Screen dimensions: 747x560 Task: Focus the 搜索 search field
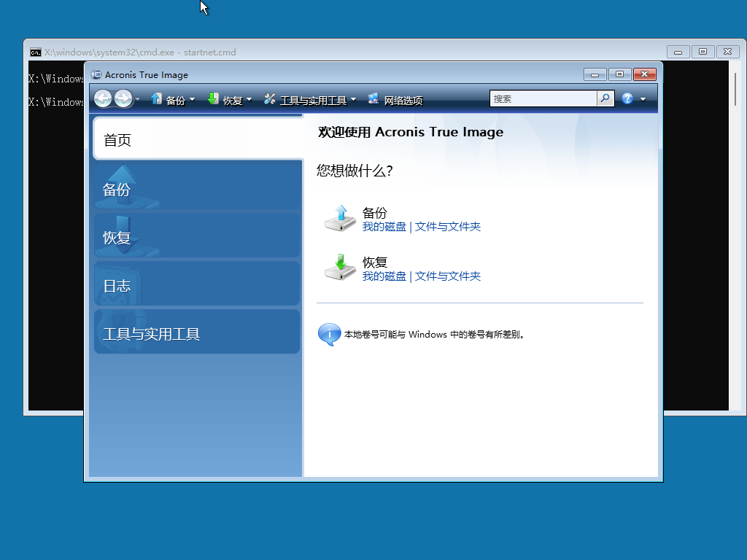[543, 98]
